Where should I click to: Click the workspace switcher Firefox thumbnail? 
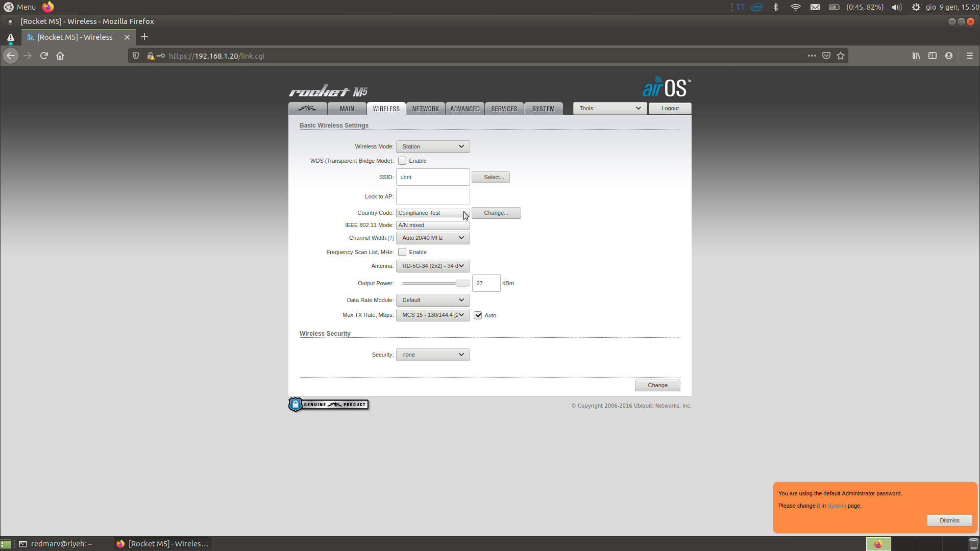point(878,544)
